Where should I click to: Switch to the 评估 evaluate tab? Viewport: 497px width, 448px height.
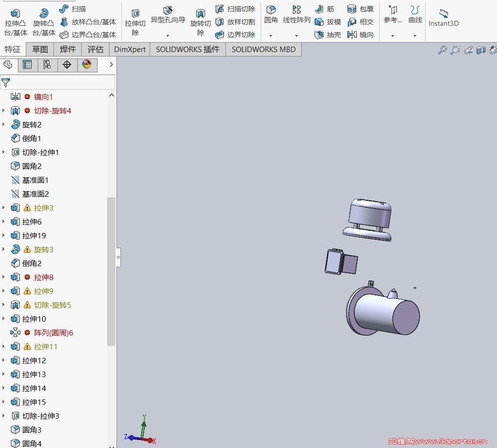96,49
